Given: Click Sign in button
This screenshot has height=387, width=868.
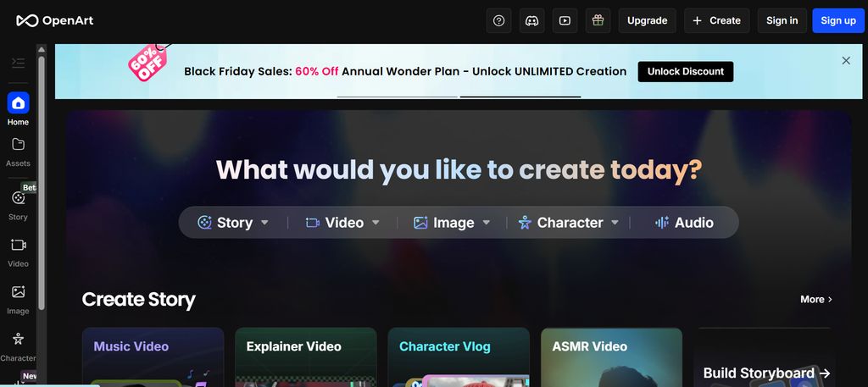Looking at the screenshot, I should coord(782,20).
